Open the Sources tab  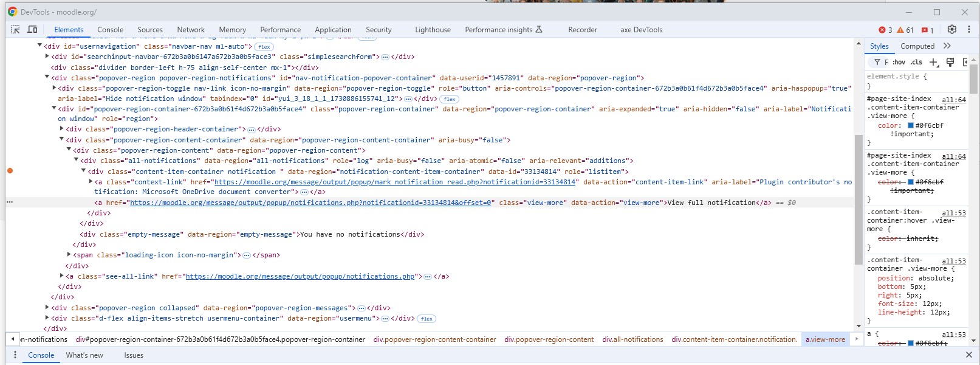[150, 30]
